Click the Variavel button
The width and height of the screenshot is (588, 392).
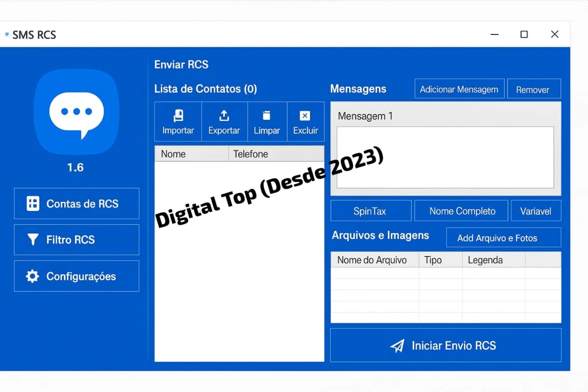pos(536,211)
